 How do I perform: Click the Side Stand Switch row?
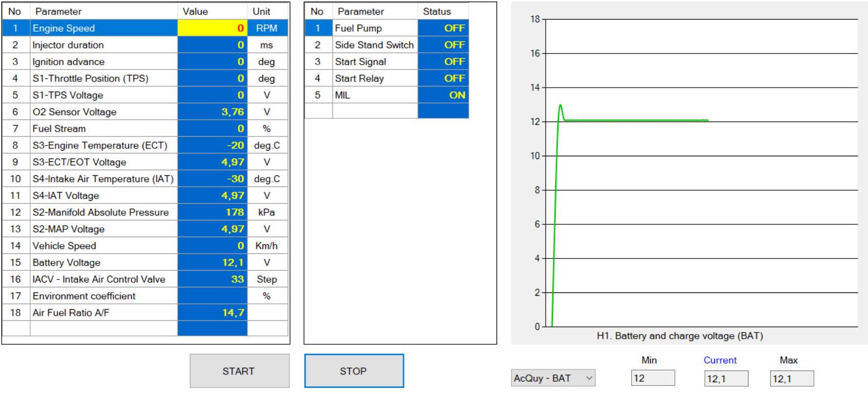pyautogui.click(x=374, y=45)
